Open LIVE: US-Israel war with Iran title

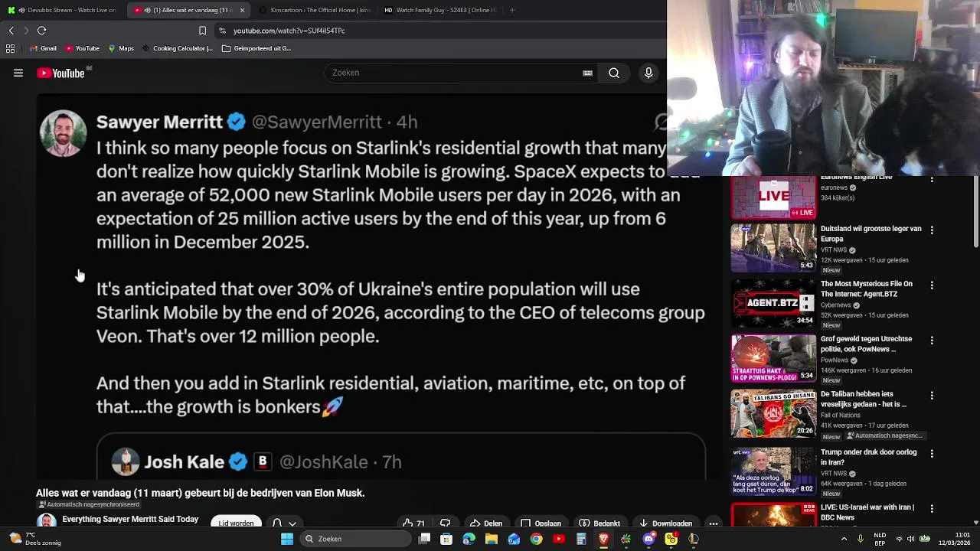click(867, 512)
